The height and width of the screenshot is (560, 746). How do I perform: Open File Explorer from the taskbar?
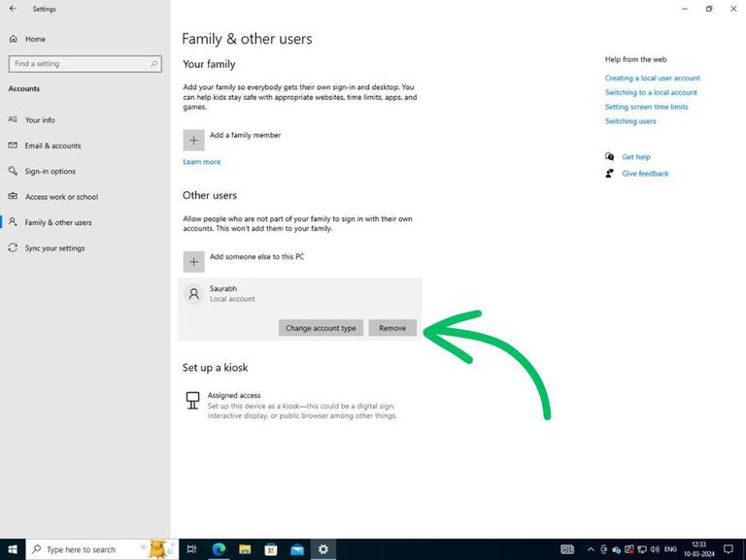coord(245,549)
